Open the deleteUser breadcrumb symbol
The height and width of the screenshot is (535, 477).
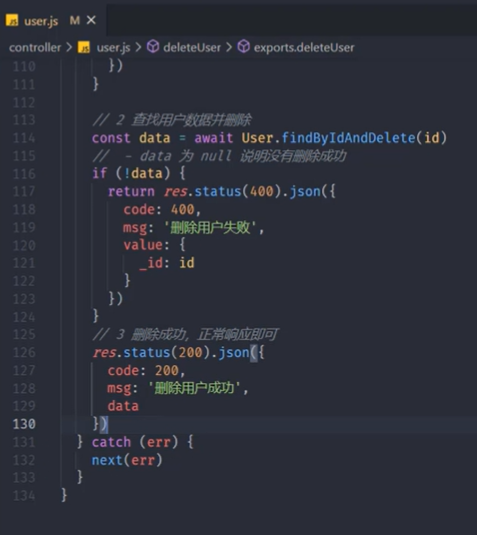coord(192,47)
